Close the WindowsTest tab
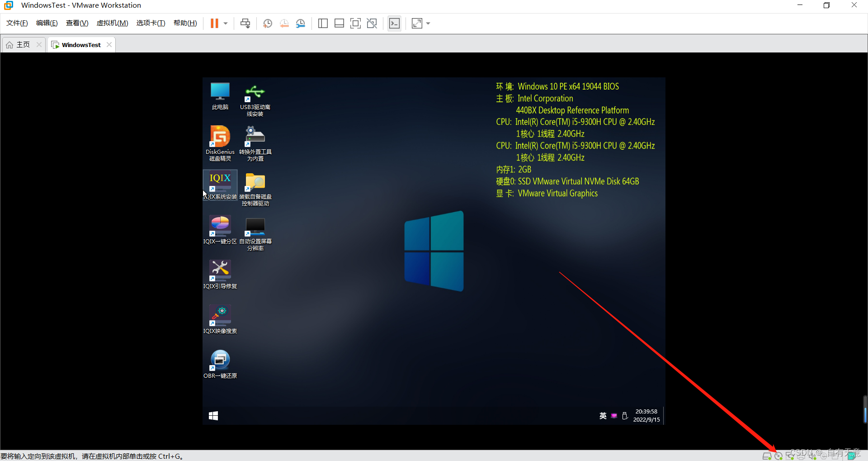Viewport: 868px width, 461px height. click(109, 44)
